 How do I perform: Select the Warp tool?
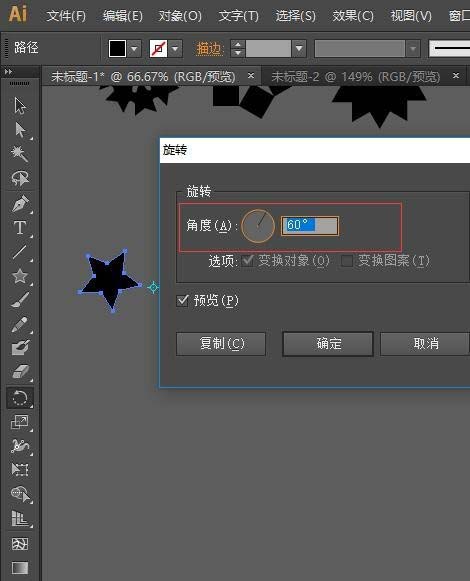[20, 446]
